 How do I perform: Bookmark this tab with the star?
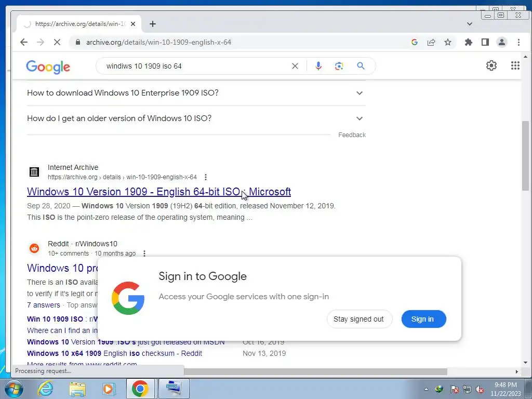click(448, 42)
